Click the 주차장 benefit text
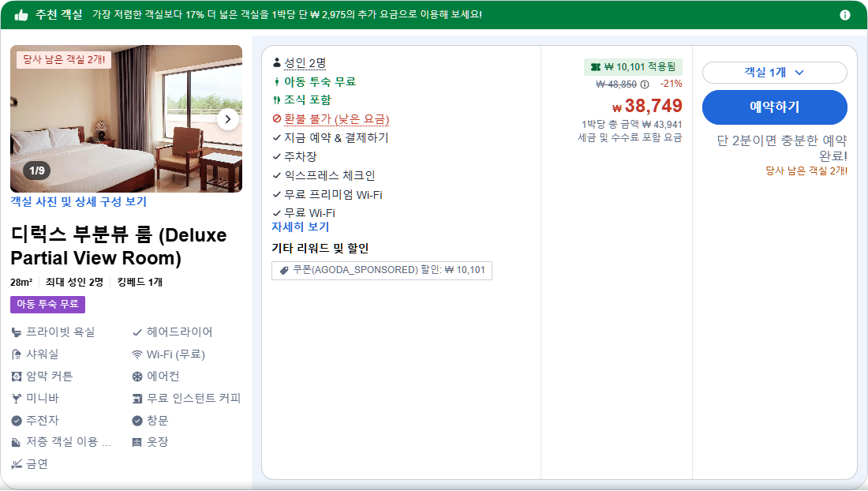The width and height of the screenshot is (868, 491). (x=300, y=157)
